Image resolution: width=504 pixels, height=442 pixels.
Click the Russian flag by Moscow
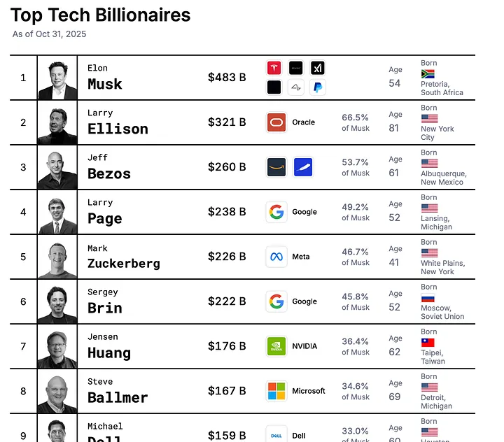[x=428, y=299]
